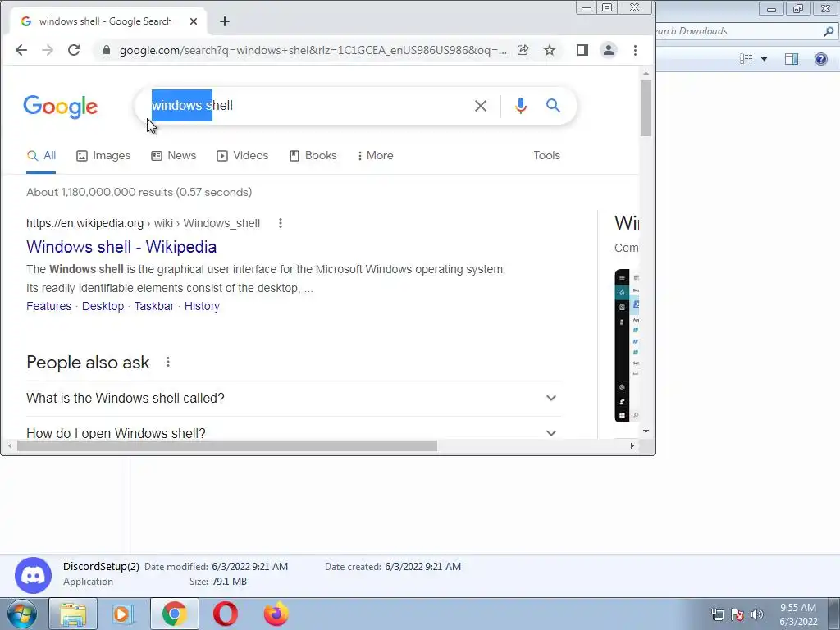Open Windows Explorer from taskbar
The height and width of the screenshot is (630, 840).
(x=73, y=614)
